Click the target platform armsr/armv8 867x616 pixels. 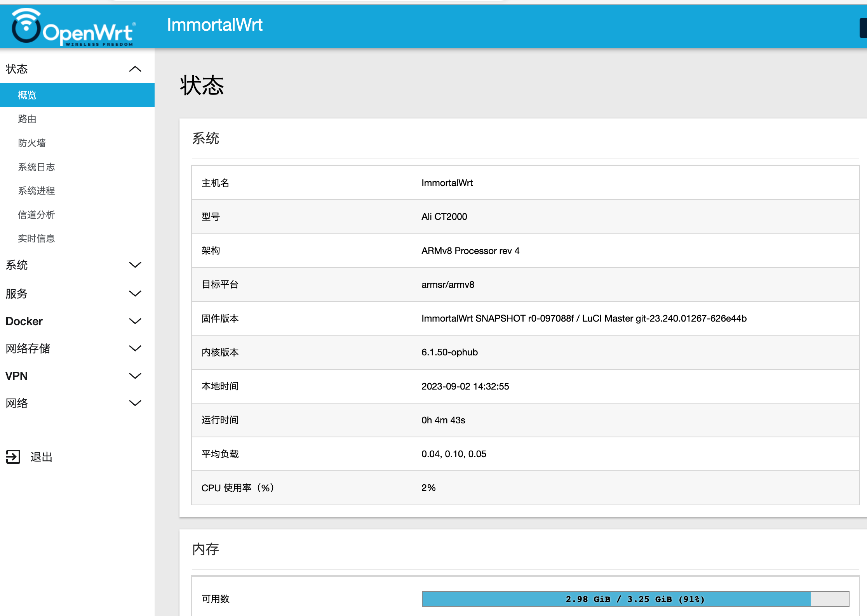(448, 285)
